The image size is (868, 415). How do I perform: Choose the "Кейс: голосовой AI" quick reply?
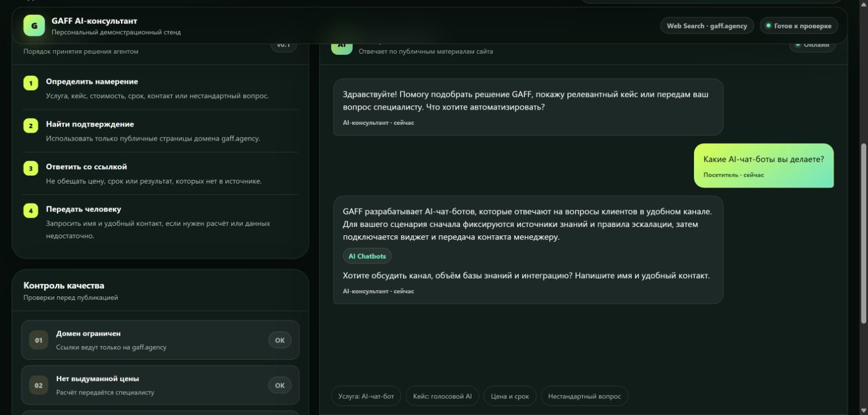(442, 396)
